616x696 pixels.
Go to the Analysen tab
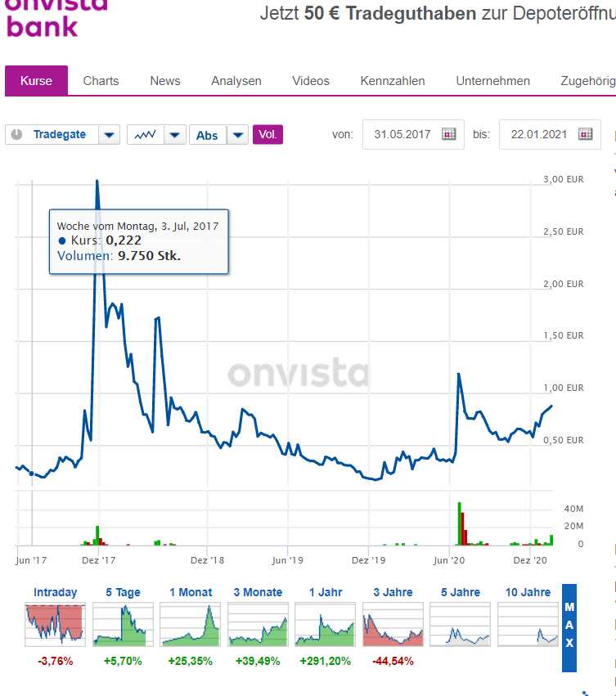pyautogui.click(x=236, y=81)
